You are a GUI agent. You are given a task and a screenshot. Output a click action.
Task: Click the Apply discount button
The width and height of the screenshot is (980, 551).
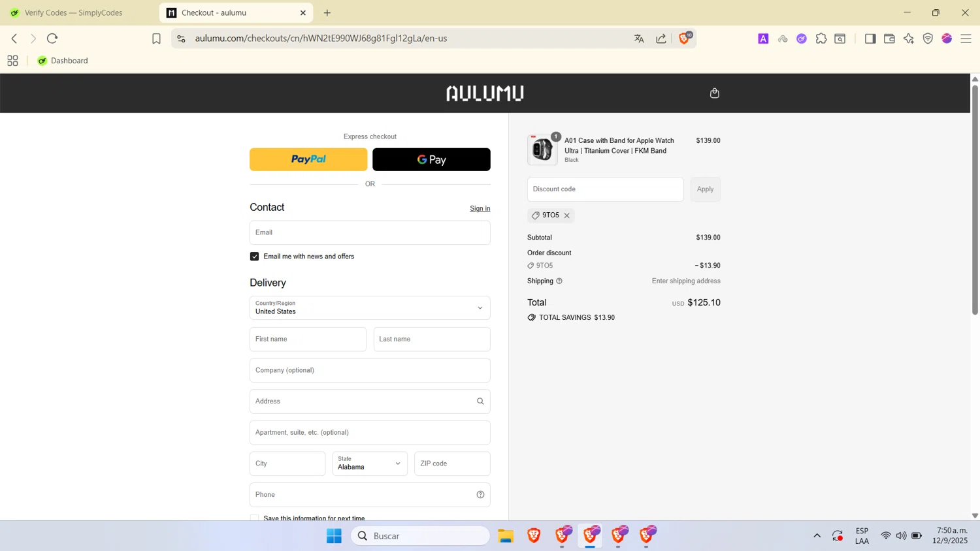[x=705, y=189]
